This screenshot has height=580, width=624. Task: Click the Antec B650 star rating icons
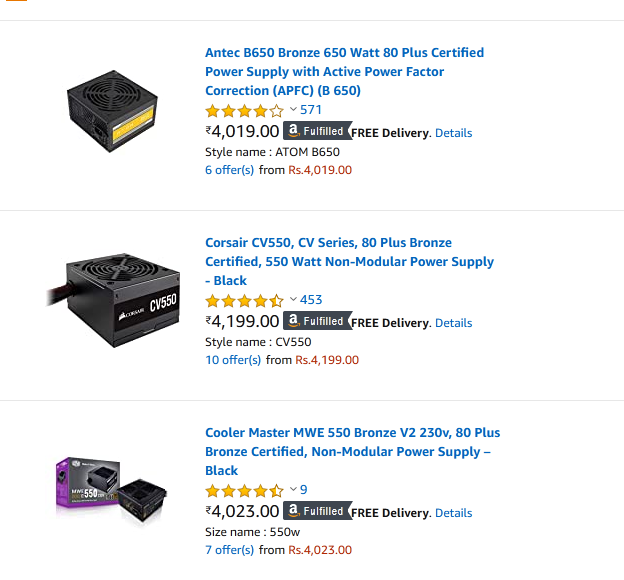(244, 110)
